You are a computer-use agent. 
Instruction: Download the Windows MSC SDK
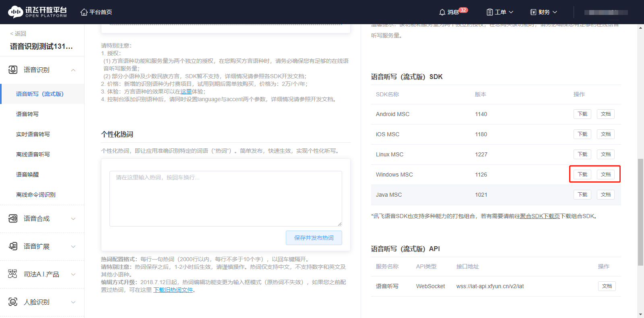[582, 175]
